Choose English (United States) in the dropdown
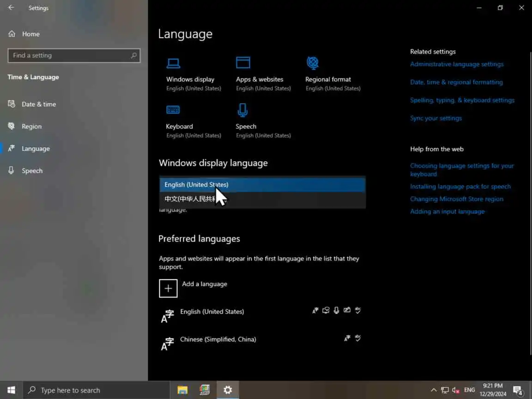 click(x=262, y=185)
